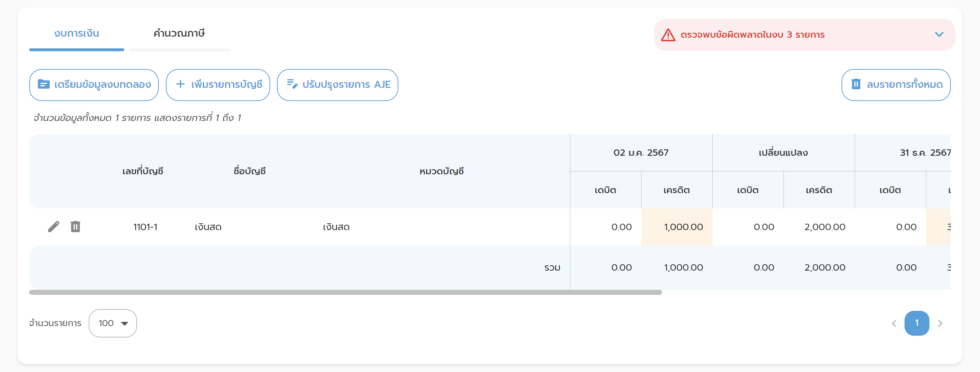Expand the ตรวจพบข้อผิดพลาดในงบ 3 รายการ banner
Viewport: 980px width, 372px height.
[752, 35]
